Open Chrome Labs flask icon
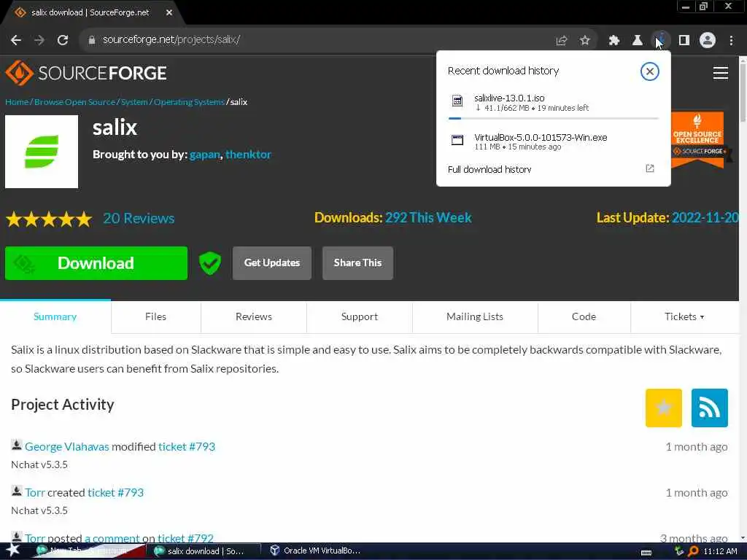This screenshot has height=560, width=747. pyautogui.click(x=638, y=41)
